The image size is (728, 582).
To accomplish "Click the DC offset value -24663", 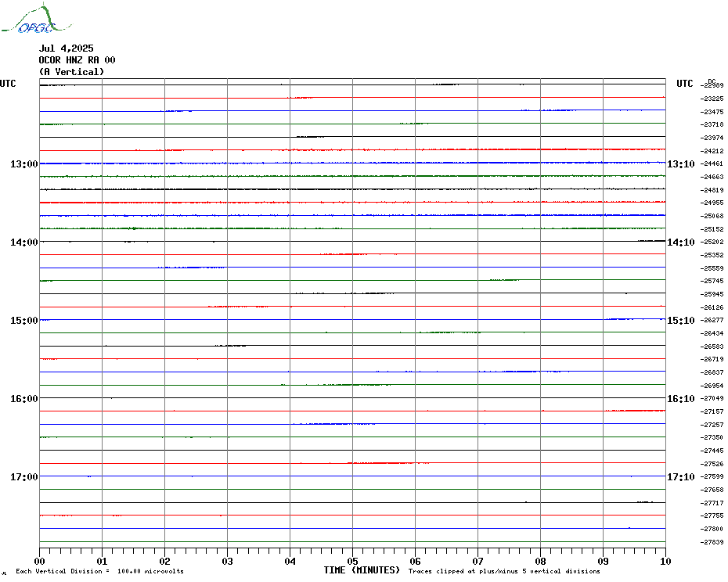I will click(712, 177).
